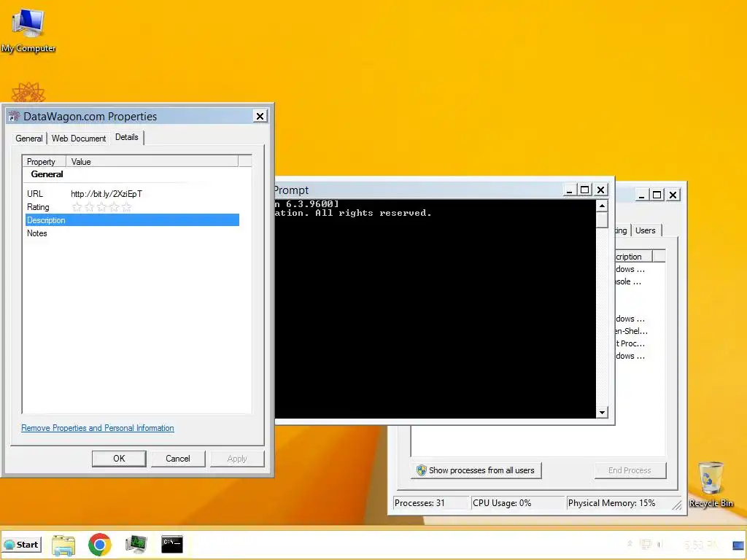747x560 pixels.
Task: Open Task Manager taskbar icon
Action: click(x=136, y=545)
